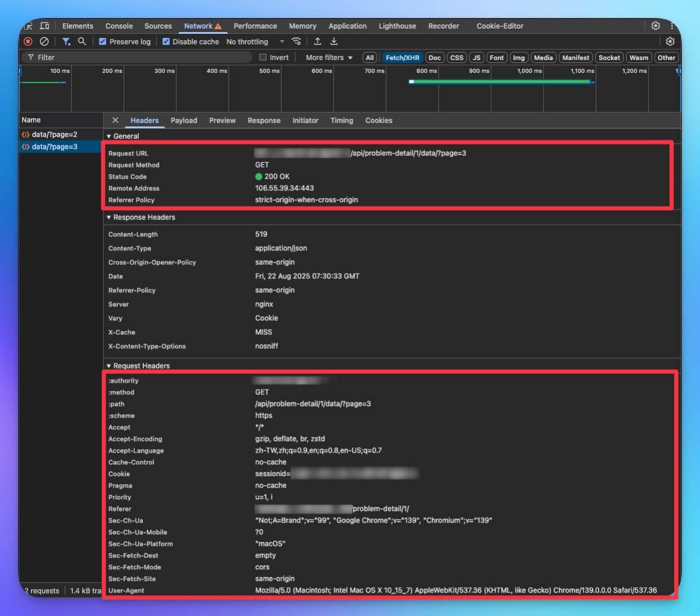
Task: Toggle the Img type filter
Action: point(519,57)
